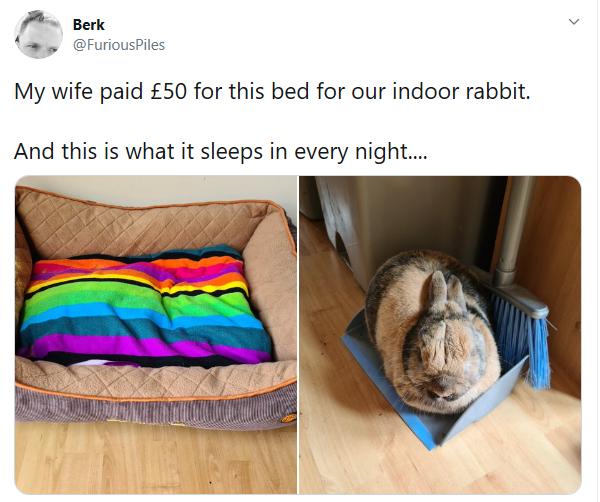Click the wooden floor below the pet bed
The height and width of the screenshot is (502, 600).
point(156,461)
